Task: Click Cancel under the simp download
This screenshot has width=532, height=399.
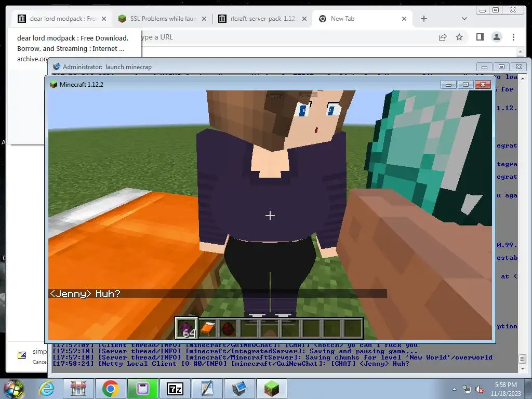Action: 39,362
